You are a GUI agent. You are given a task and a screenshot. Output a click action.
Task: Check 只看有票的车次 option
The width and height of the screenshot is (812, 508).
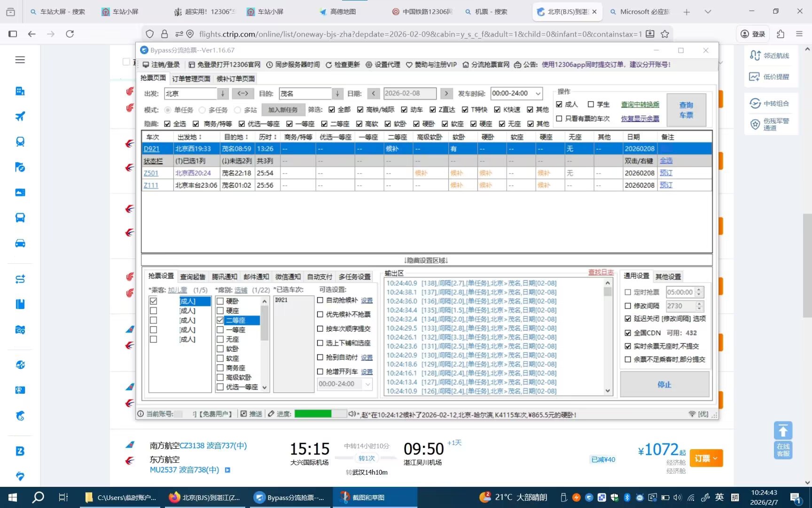pyautogui.click(x=559, y=119)
